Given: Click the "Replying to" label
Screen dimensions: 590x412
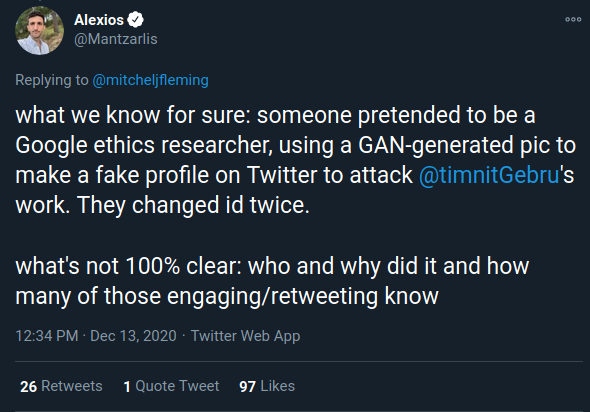Looking at the screenshot, I should 52,80.
